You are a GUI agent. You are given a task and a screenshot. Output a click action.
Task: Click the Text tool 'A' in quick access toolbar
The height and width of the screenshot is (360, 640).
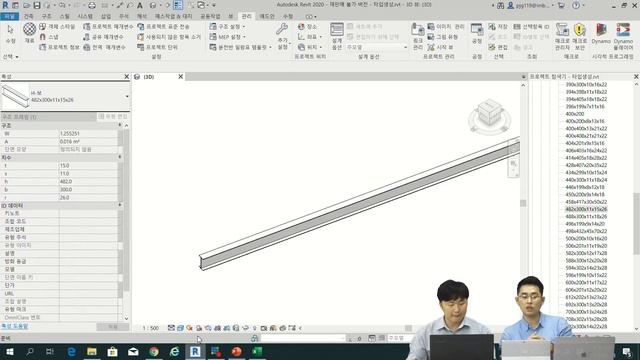tap(140, 5)
